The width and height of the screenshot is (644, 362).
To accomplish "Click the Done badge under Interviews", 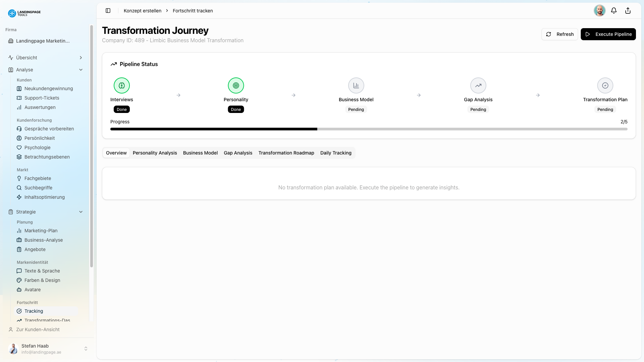I will [x=121, y=109].
